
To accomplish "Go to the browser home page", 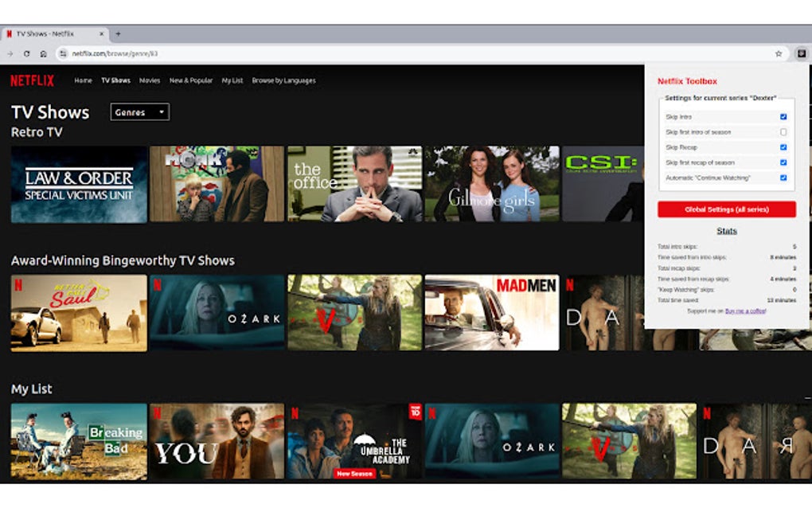I will coord(44,53).
